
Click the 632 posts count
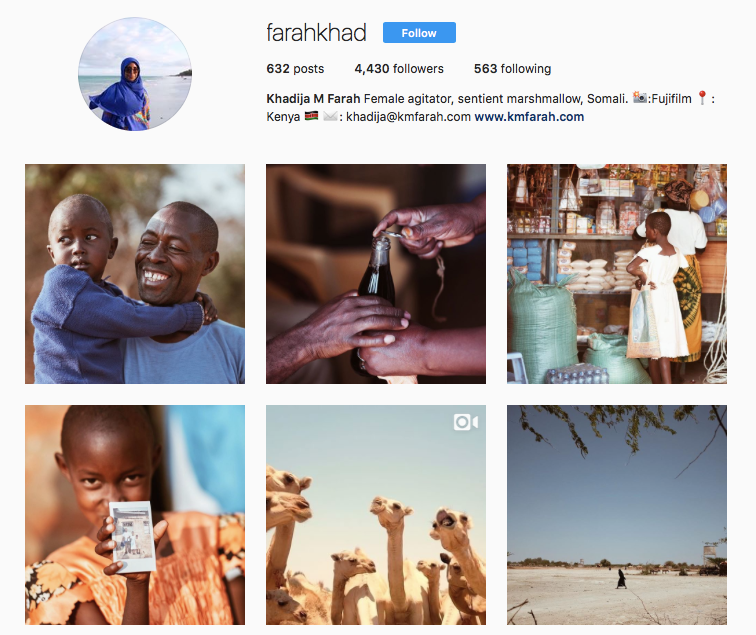[x=295, y=69]
